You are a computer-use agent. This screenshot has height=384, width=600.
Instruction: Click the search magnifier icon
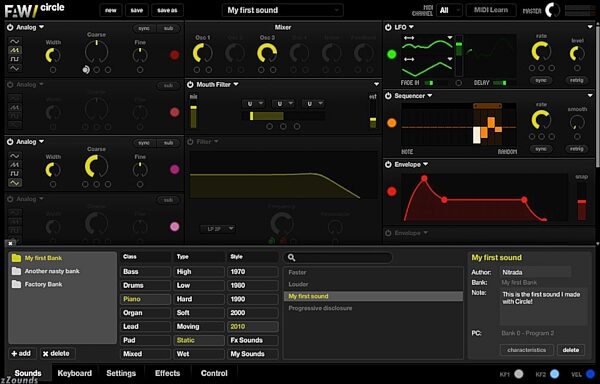(291, 258)
